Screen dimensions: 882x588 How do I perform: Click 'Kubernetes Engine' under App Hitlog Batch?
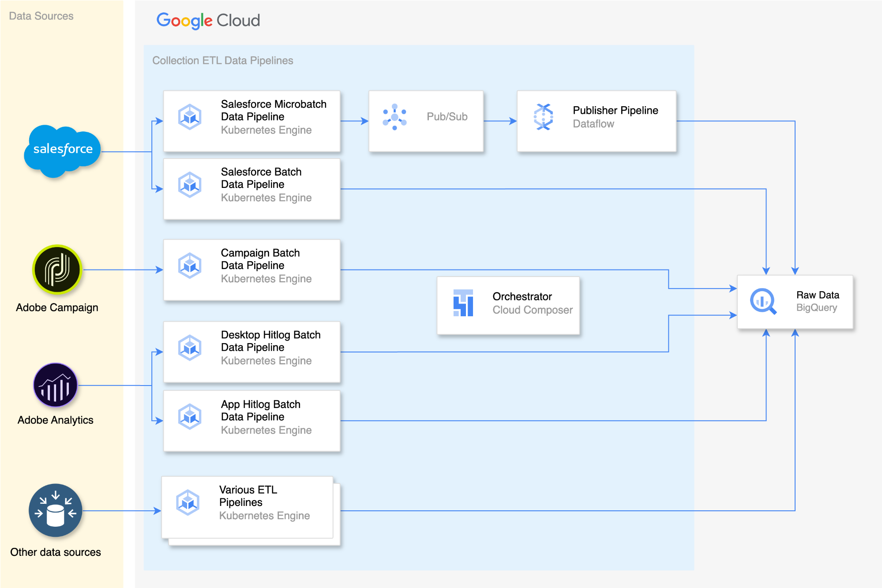(x=266, y=430)
